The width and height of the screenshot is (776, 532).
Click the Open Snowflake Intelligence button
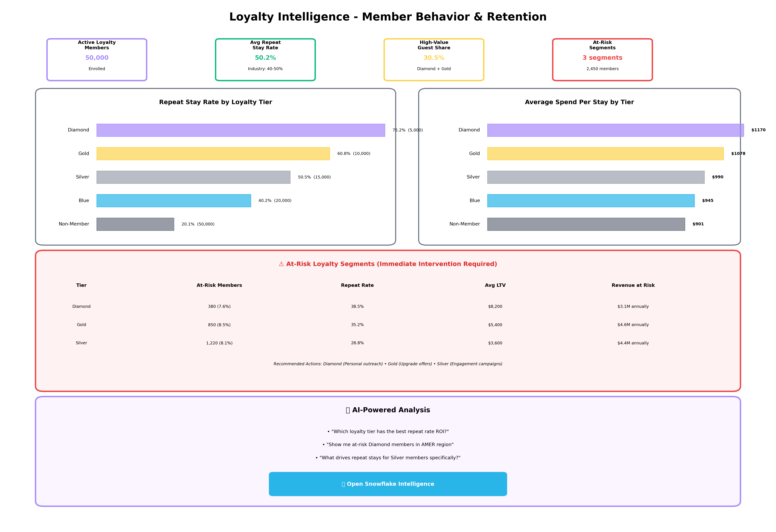(x=388, y=484)
